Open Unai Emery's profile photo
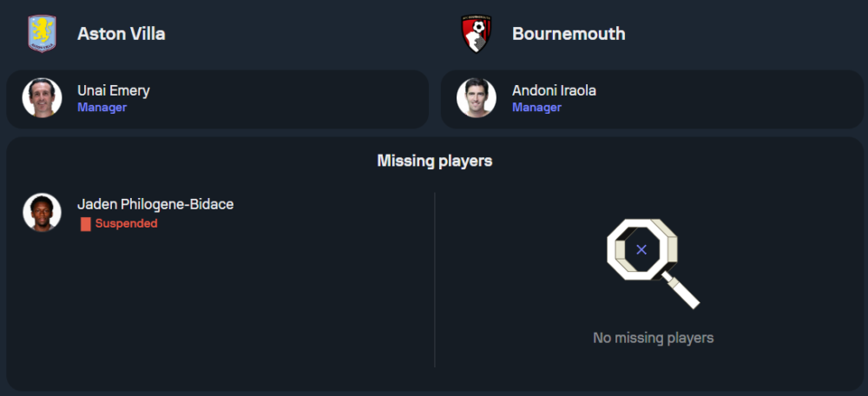This screenshot has height=396, width=868. tap(42, 97)
